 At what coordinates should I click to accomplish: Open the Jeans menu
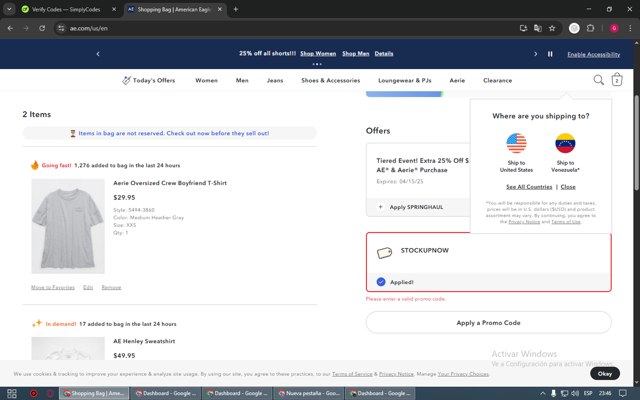tap(275, 80)
